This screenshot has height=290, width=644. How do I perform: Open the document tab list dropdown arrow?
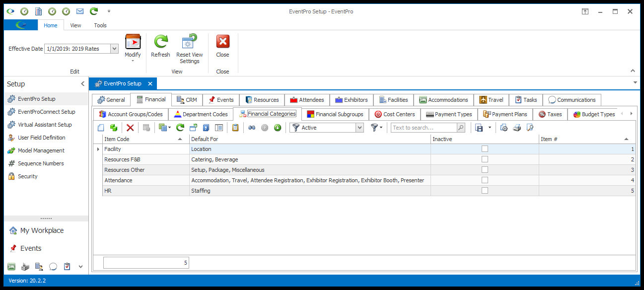tap(635, 82)
